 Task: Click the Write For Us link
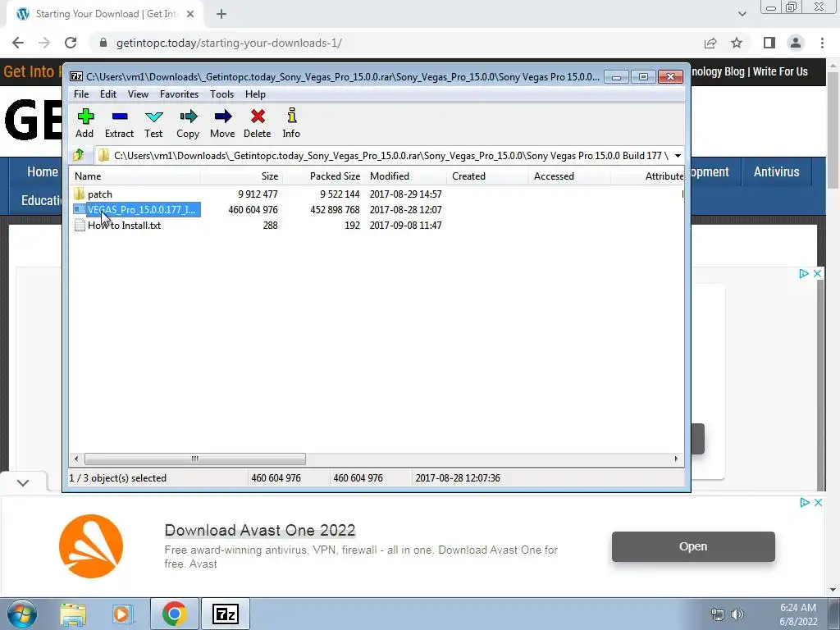[781, 72]
